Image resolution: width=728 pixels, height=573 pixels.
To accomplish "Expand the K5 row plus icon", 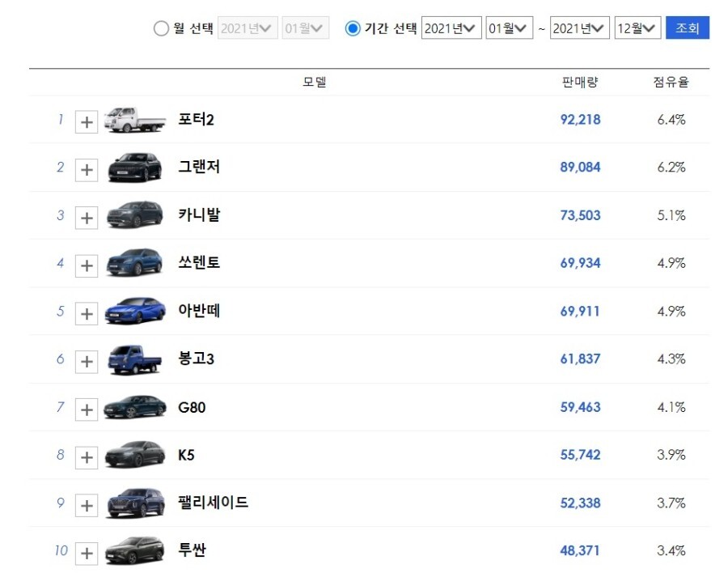I will click(x=87, y=458).
